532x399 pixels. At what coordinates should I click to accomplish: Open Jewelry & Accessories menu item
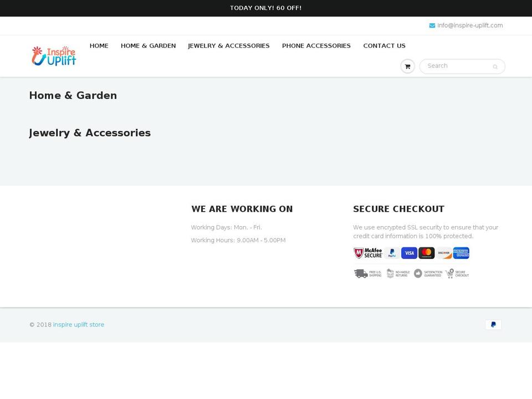click(x=229, y=46)
